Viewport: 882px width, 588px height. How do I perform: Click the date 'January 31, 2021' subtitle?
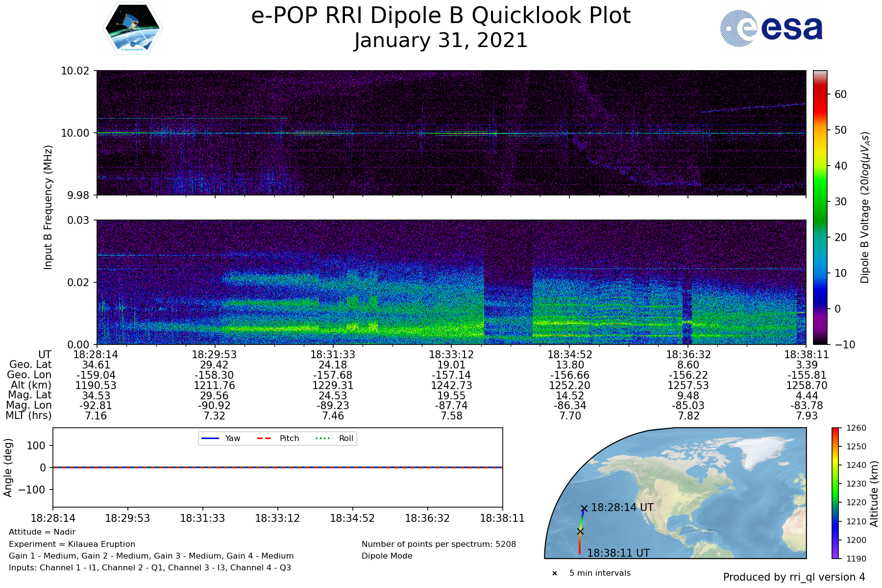point(441,41)
